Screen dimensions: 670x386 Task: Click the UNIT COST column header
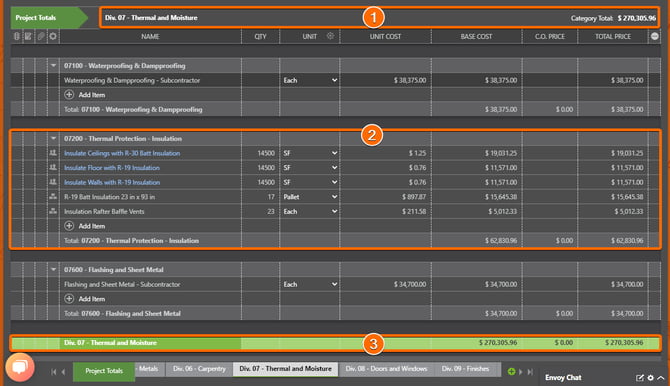[x=385, y=36]
